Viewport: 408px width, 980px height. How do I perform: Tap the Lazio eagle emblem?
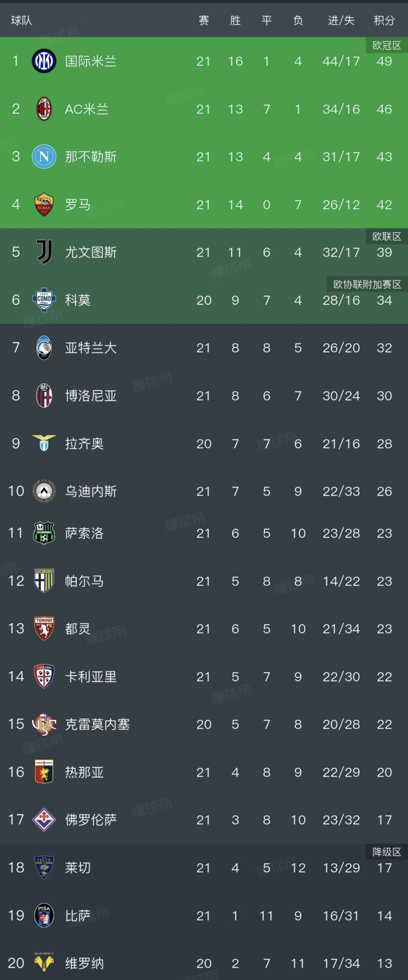point(44,444)
